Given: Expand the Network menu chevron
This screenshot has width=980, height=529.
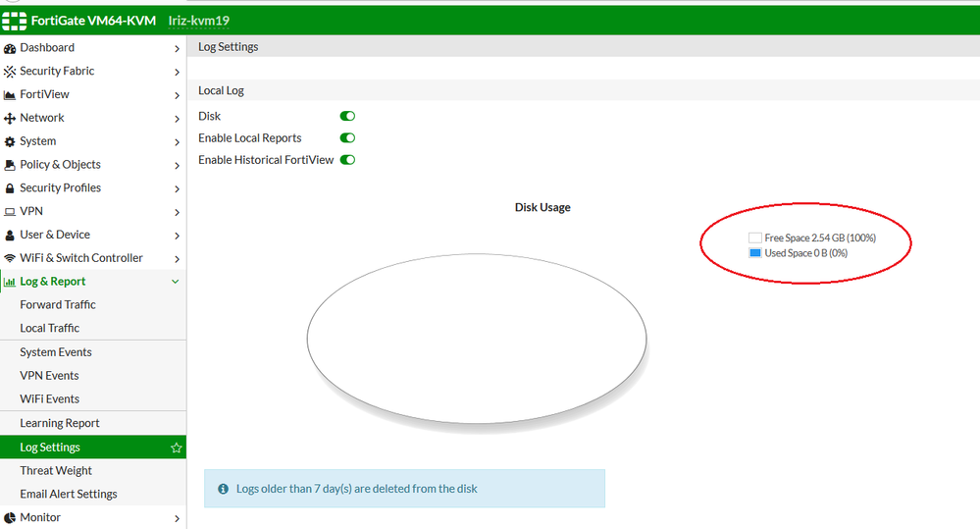Looking at the screenshot, I should tap(177, 118).
